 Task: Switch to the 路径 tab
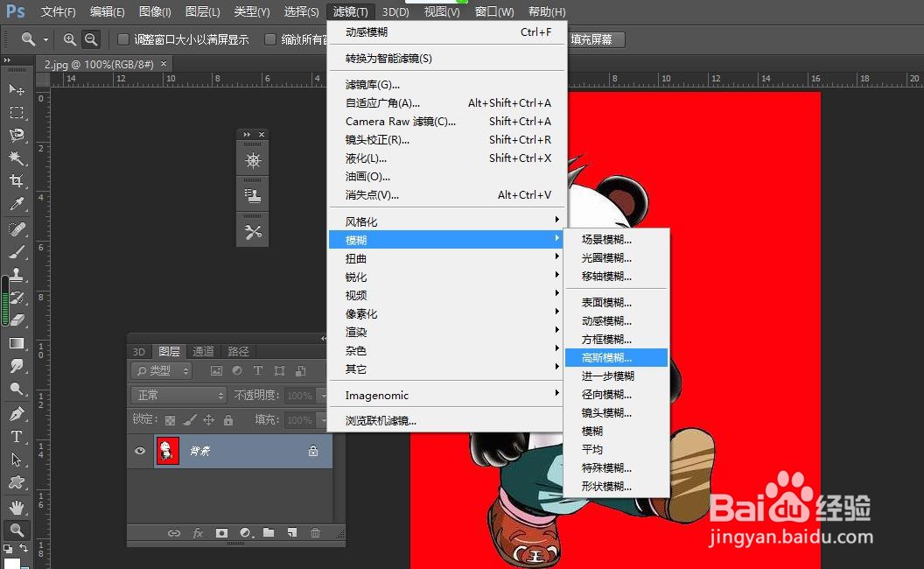[x=238, y=351]
